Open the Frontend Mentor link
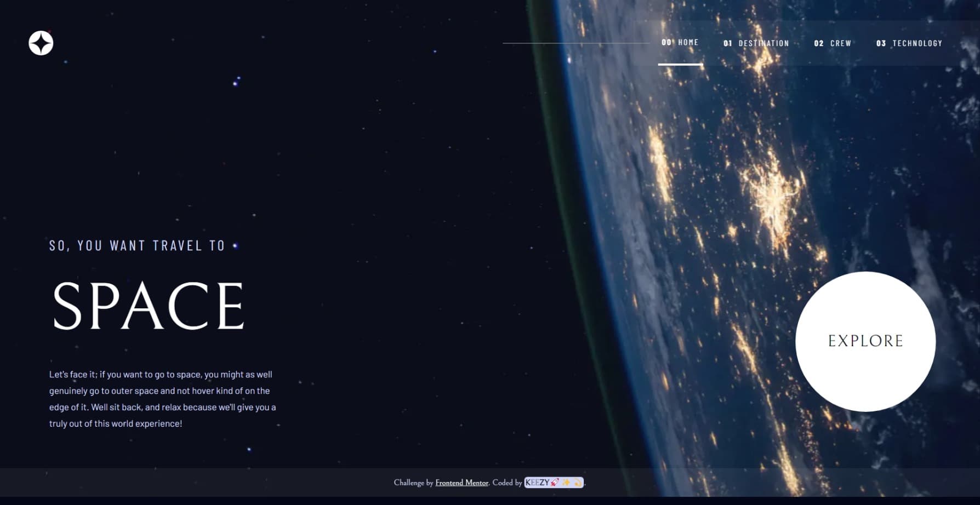Screen dimensions: 980x505 pyautogui.click(x=462, y=483)
